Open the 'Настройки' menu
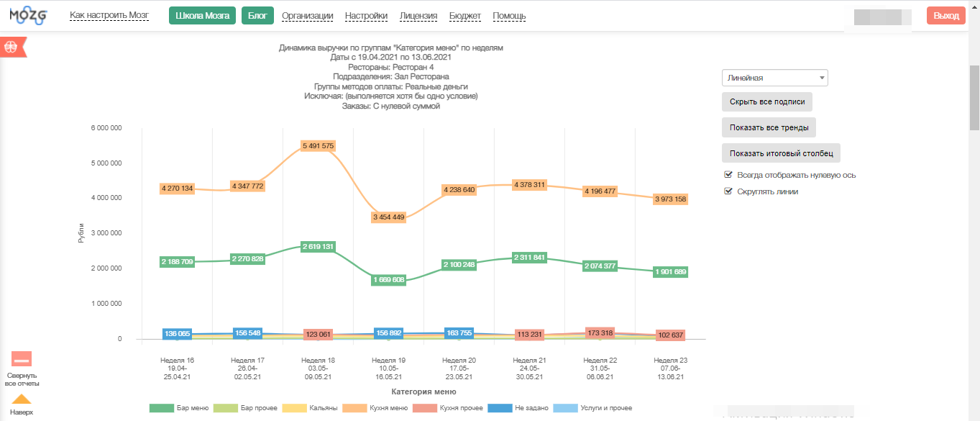The image size is (980, 421). (x=366, y=16)
